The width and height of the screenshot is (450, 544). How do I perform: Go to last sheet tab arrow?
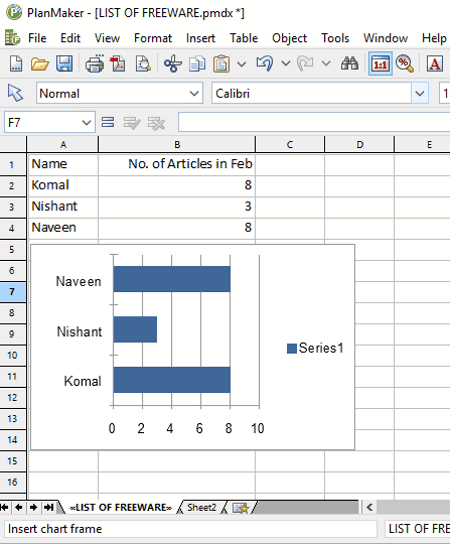point(49,507)
